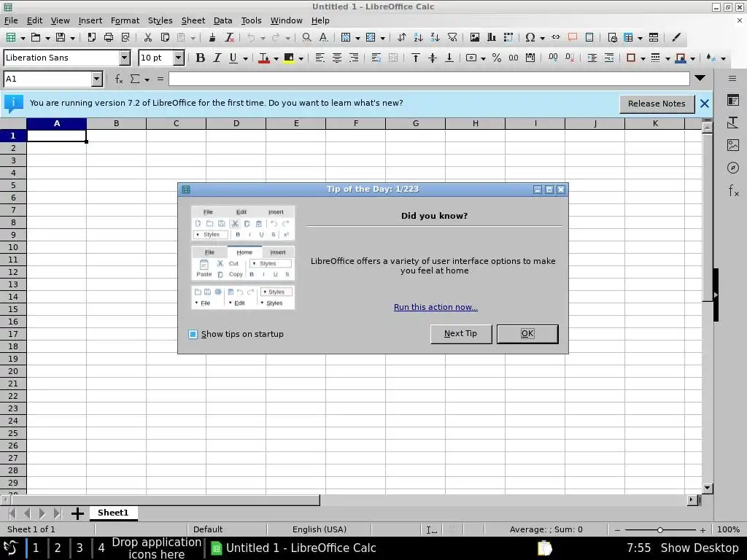Open the Tools menu
747x560 pixels.
tap(251, 20)
